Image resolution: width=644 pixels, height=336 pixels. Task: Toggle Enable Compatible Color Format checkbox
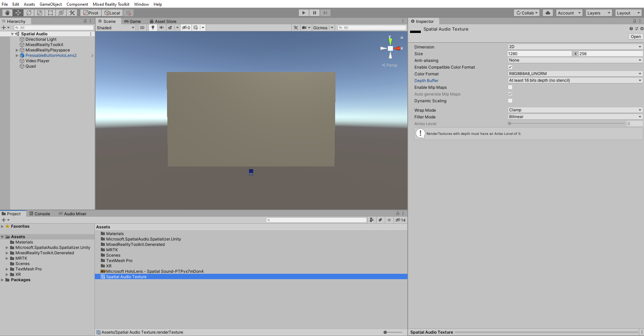pos(510,67)
